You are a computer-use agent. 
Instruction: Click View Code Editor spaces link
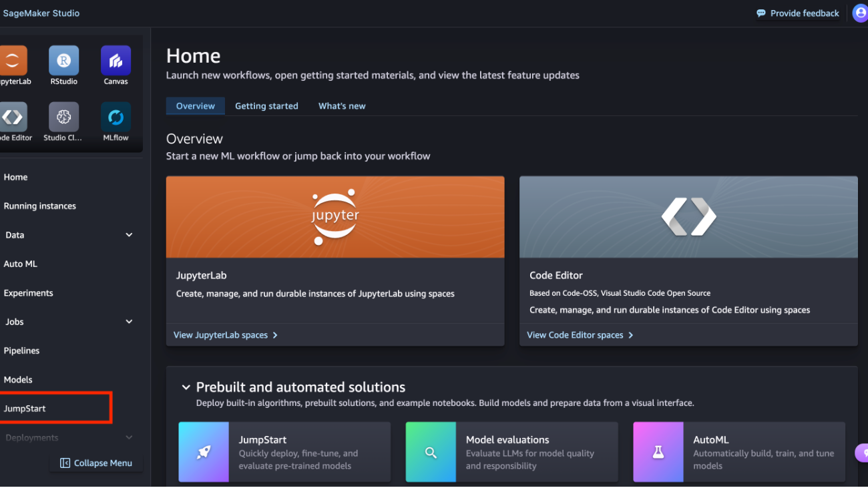pos(580,335)
